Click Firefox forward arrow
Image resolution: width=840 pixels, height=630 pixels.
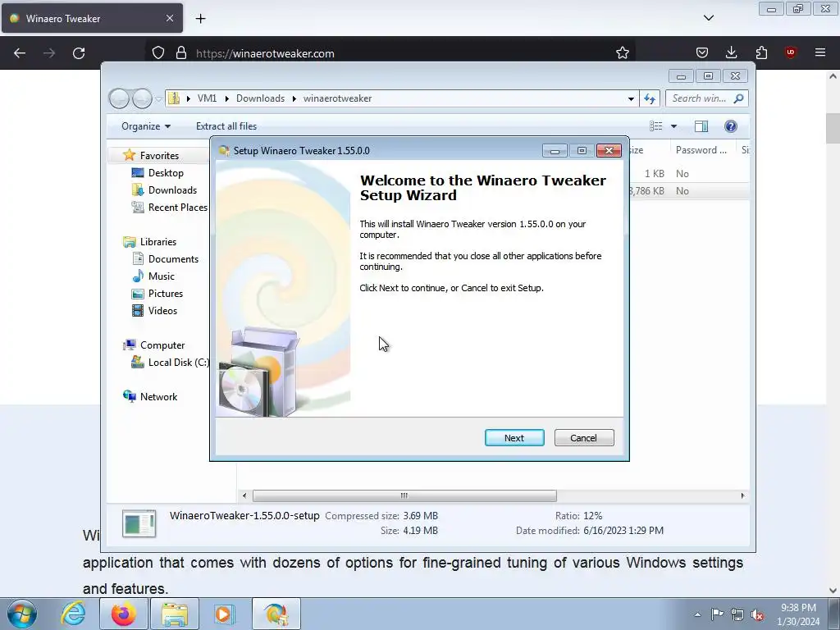click(x=49, y=53)
